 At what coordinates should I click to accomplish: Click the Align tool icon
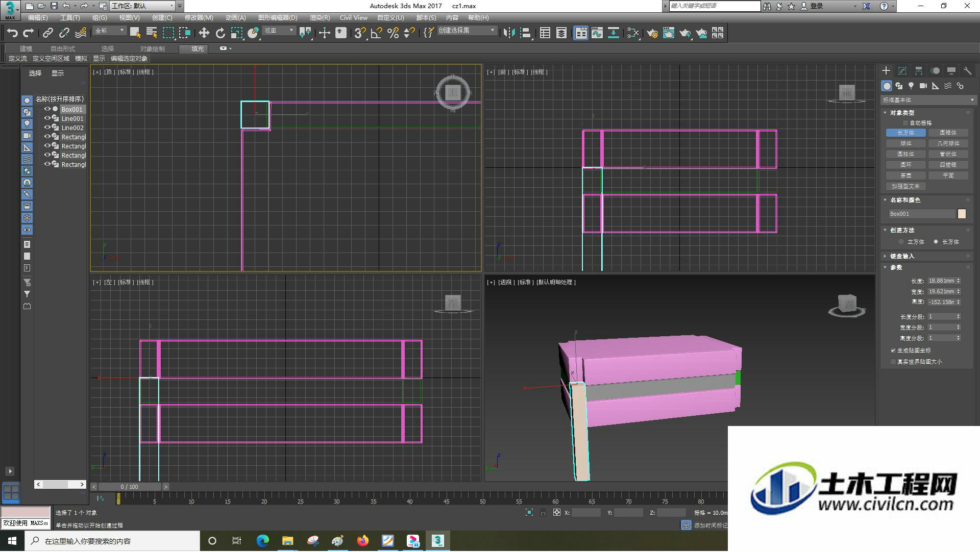(x=525, y=33)
